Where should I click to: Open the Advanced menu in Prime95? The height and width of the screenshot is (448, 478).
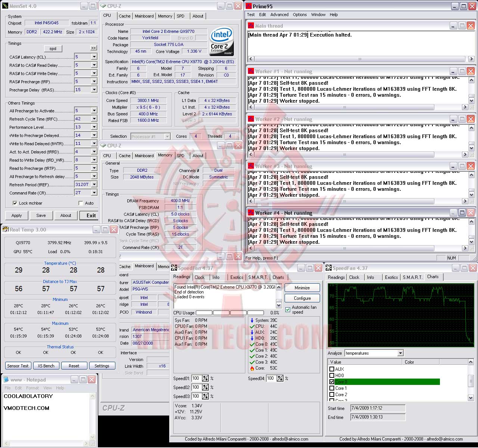(279, 15)
